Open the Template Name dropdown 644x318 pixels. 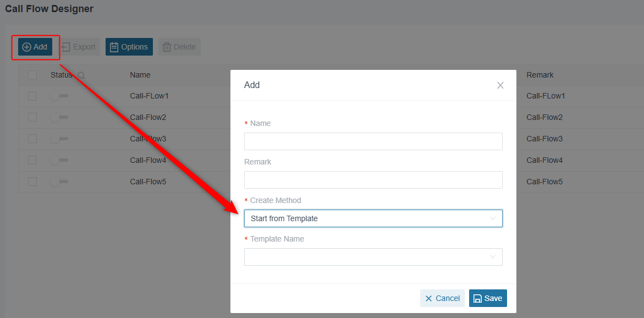click(x=373, y=257)
